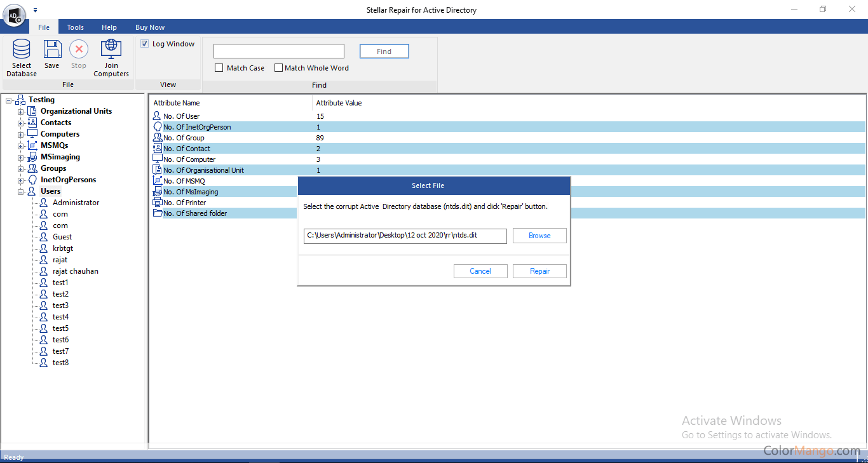Image resolution: width=868 pixels, height=463 pixels.
Task: Expand the Groups tree node
Action: tap(20, 169)
